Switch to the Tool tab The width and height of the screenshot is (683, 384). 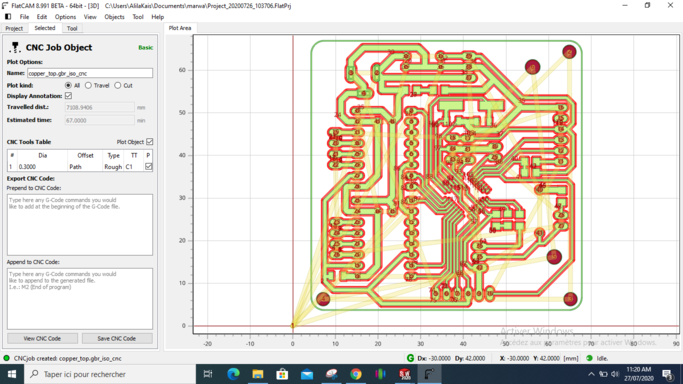(72, 28)
